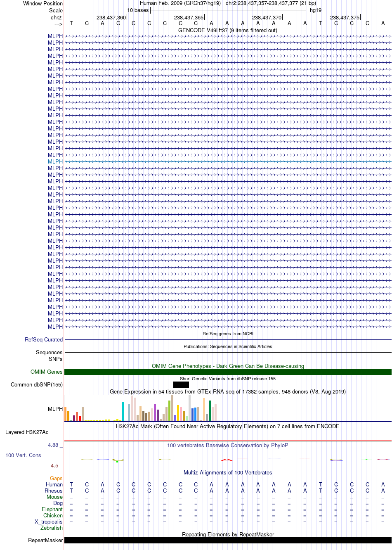Click the orange Gaps label
The image size is (392, 550).
56,479
